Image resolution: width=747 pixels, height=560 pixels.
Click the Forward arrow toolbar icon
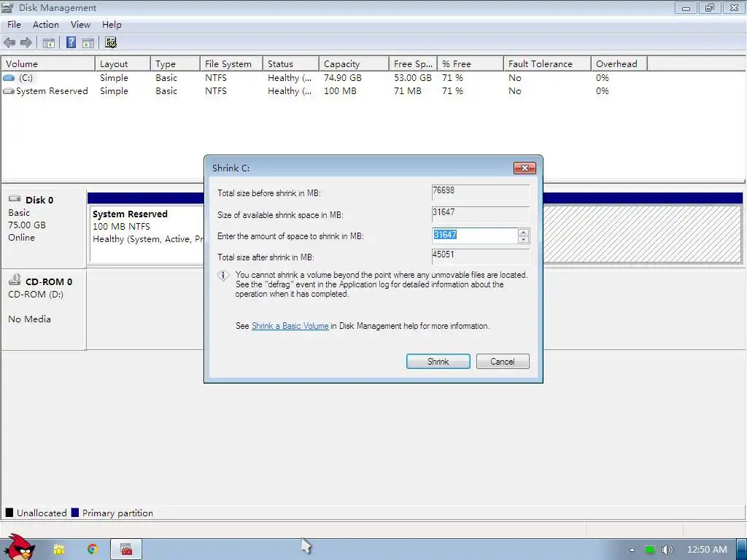point(26,43)
